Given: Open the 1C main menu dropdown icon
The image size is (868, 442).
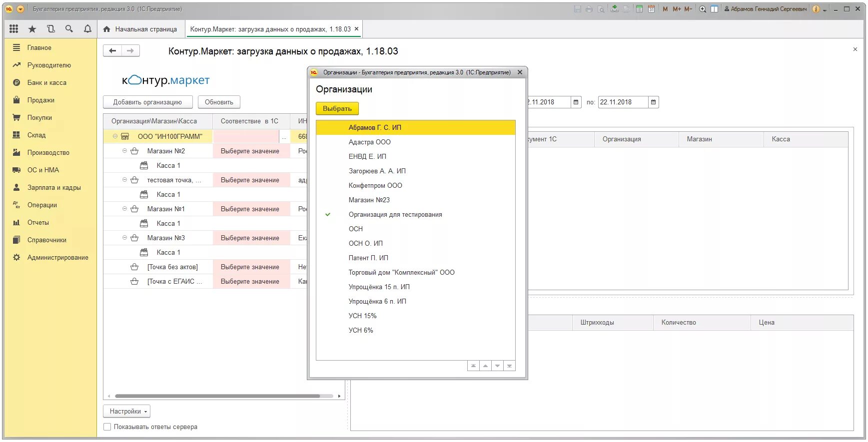Looking at the screenshot, I should pos(20,9).
